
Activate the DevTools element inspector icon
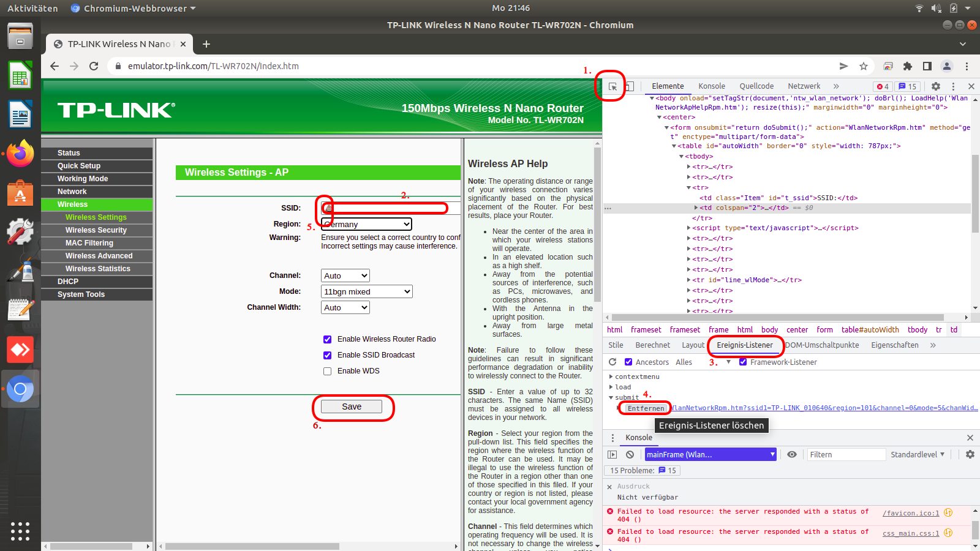click(x=612, y=86)
